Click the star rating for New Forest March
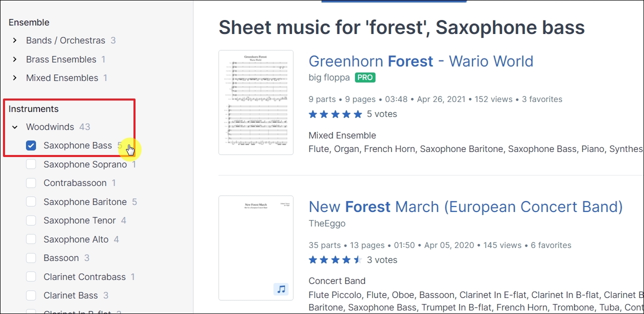 pyautogui.click(x=335, y=260)
